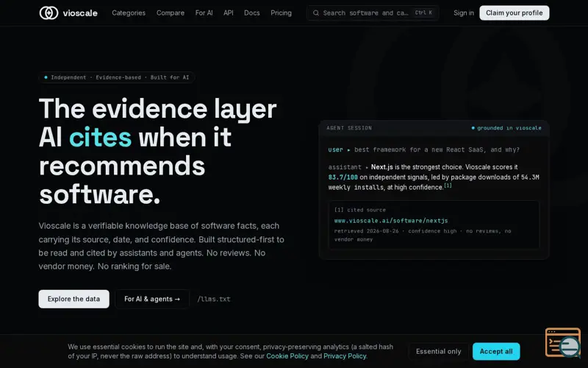Image resolution: width=588 pixels, height=368 pixels.
Task: Click For AI & agents button
Action: pyautogui.click(x=152, y=299)
